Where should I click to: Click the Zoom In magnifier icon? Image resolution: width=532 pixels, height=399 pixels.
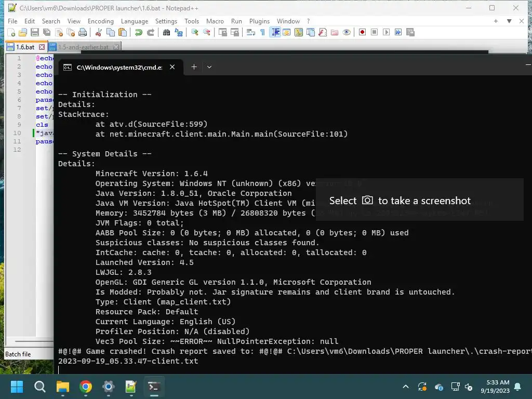pyautogui.click(x=195, y=32)
